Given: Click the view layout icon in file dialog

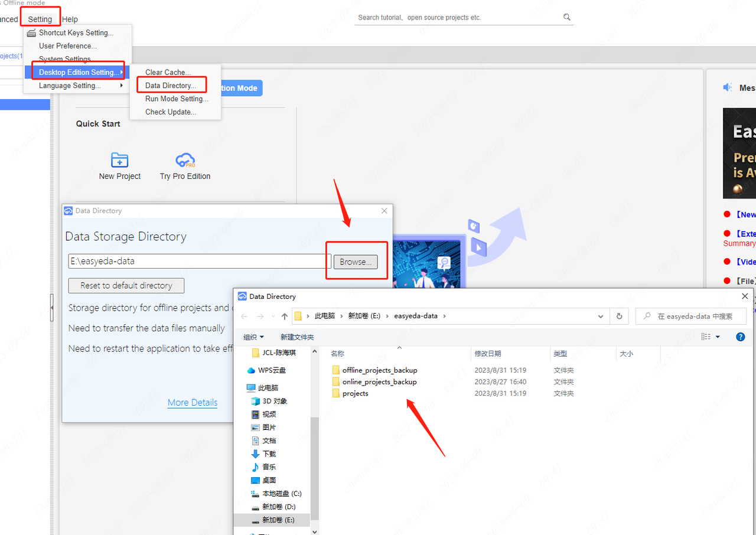Looking at the screenshot, I should (706, 337).
